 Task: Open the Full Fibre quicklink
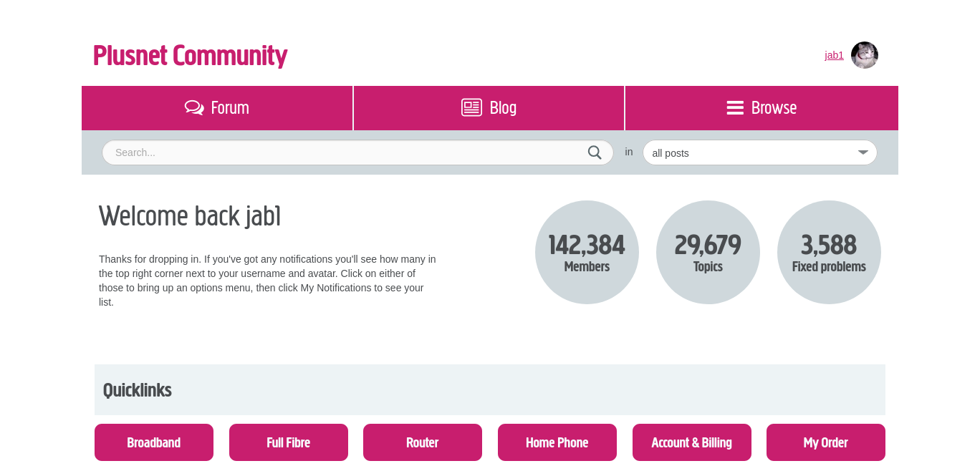click(x=288, y=442)
